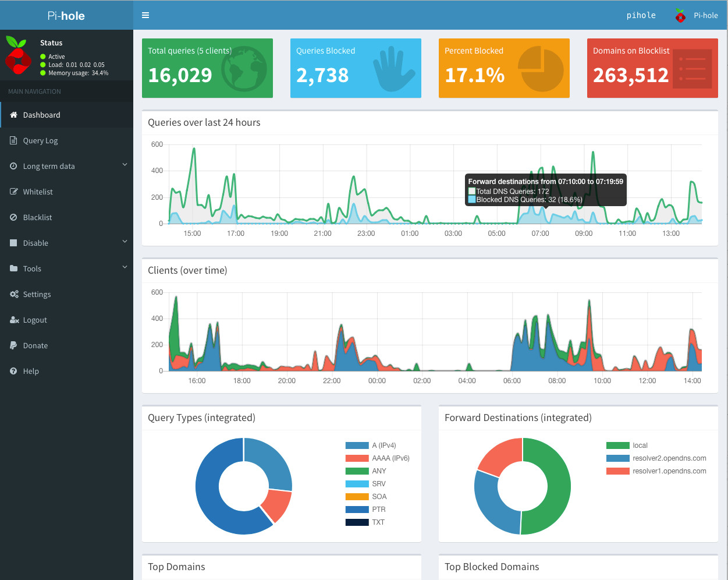Open the Total queries green panel

(x=207, y=68)
